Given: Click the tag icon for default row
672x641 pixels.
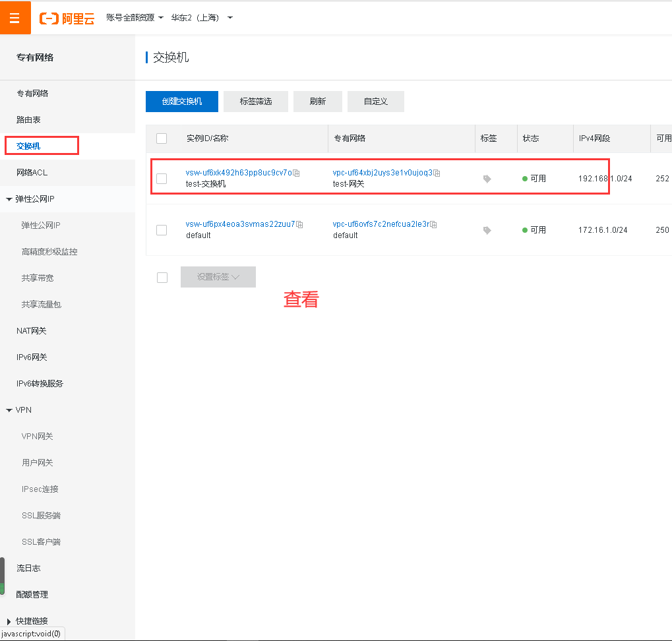Looking at the screenshot, I should click(x=487, y=230).
